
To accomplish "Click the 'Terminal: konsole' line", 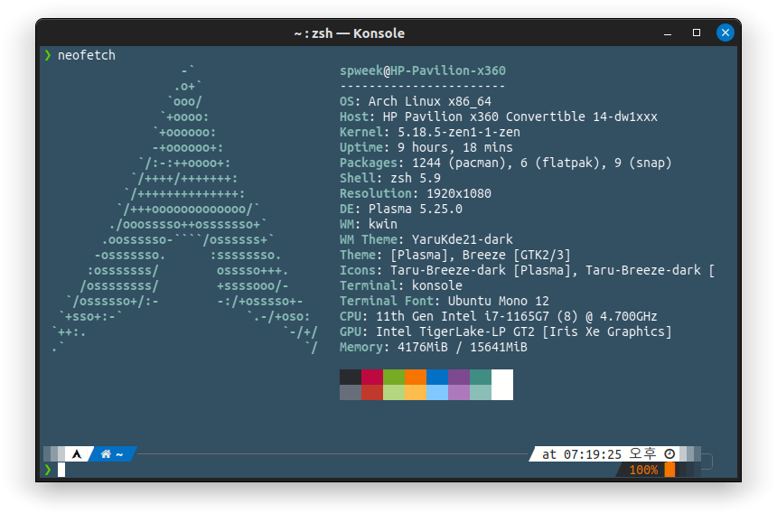I will (x=401, y=285).
